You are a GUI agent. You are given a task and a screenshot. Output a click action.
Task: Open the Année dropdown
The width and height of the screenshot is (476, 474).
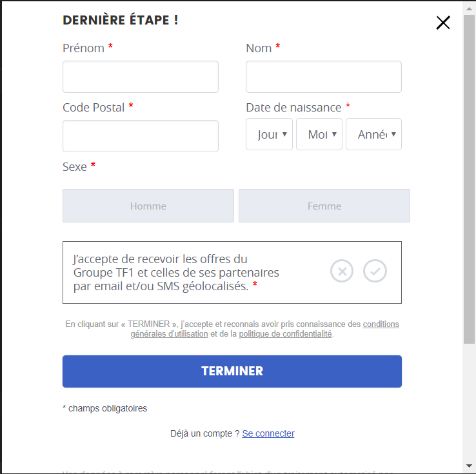373,134
